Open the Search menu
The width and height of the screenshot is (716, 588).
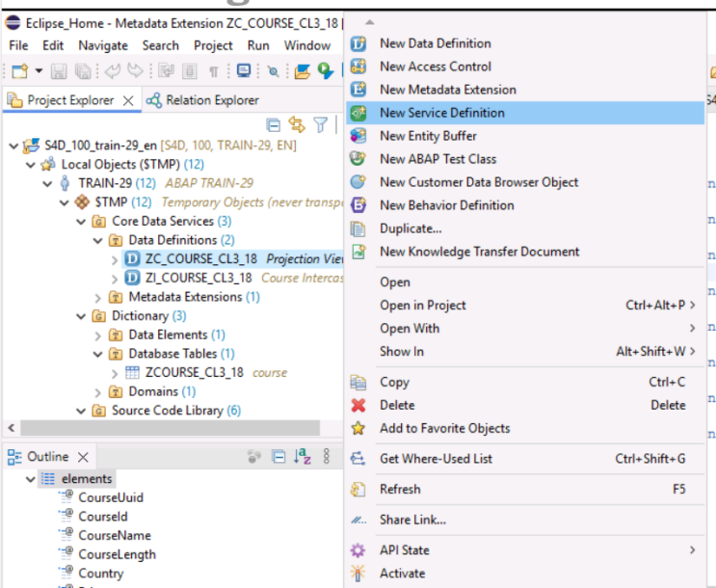160,45
